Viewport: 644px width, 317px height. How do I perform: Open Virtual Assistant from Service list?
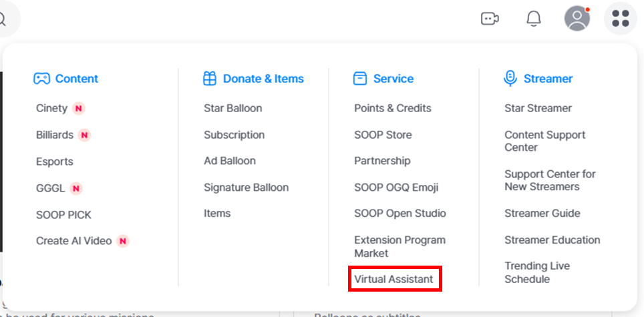pyautogui.click(x=393, y=279)
